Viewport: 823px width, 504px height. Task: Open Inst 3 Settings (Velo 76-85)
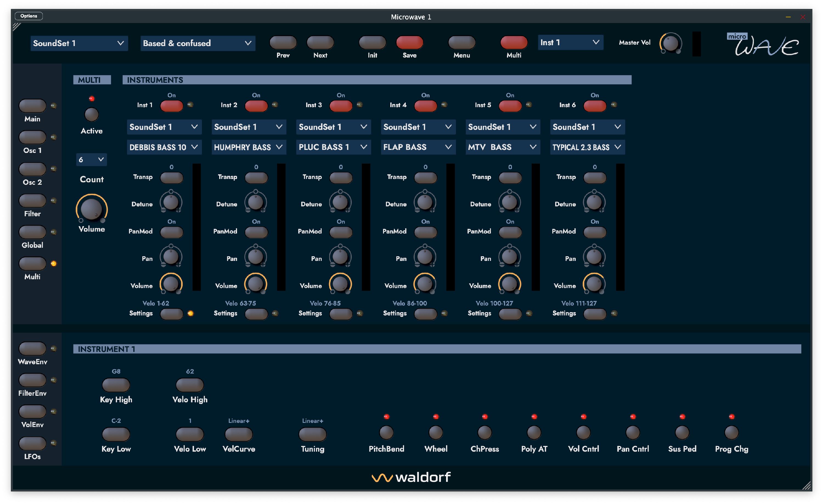pos(341,314)
